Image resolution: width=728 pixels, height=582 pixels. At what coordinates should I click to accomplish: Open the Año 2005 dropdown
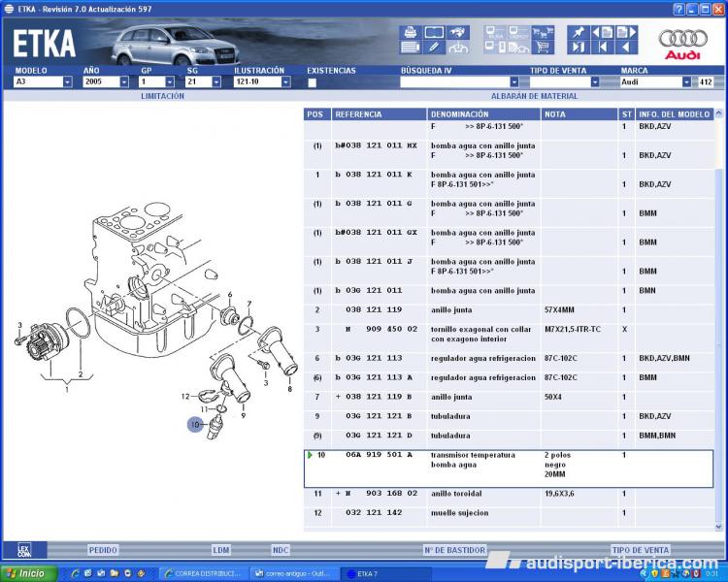click(x=124, y=82)
